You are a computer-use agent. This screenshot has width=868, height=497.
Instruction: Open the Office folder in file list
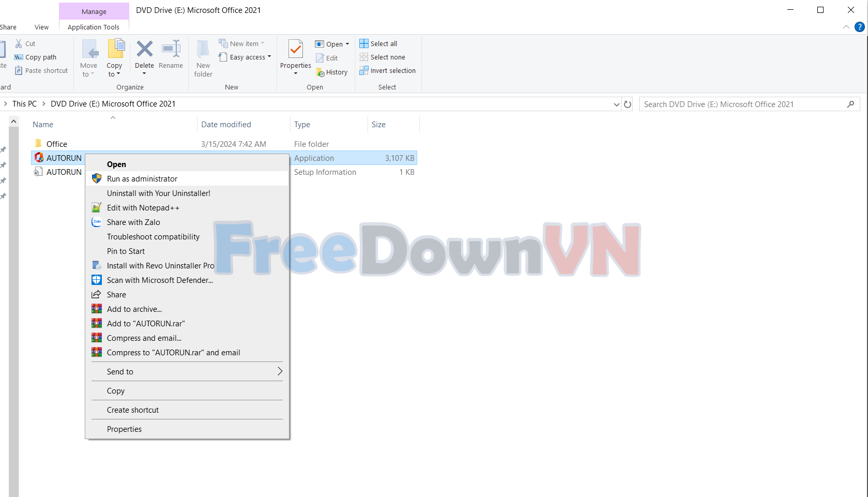tap(56, 144)
